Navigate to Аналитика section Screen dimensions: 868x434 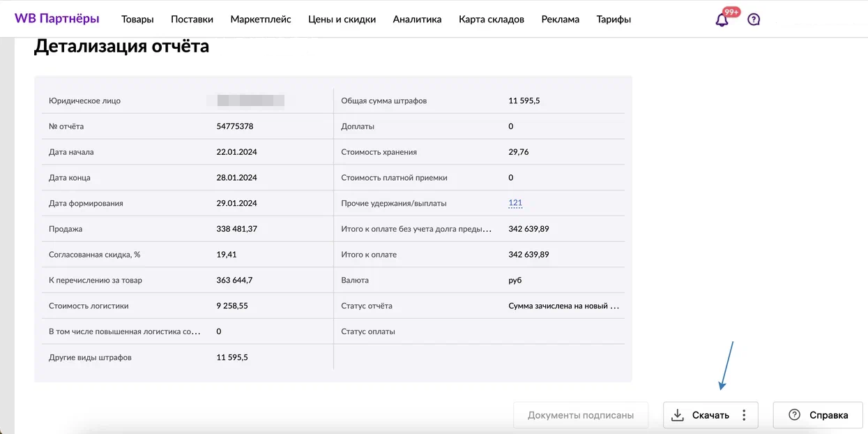(x=417, y=20)
